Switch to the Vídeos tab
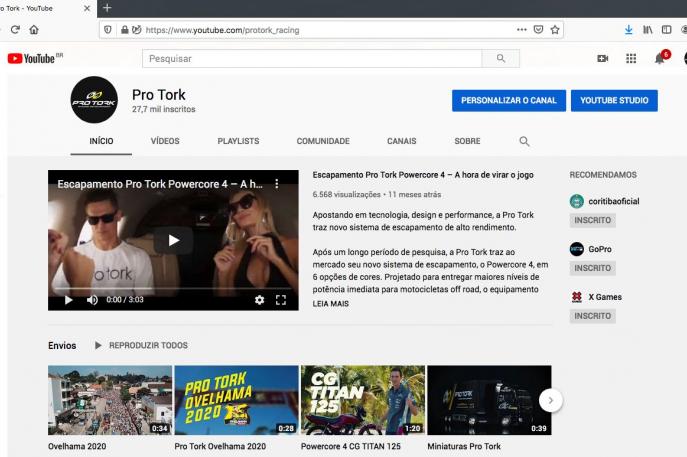This screenshot has height=457, width=687. point(165,141)
